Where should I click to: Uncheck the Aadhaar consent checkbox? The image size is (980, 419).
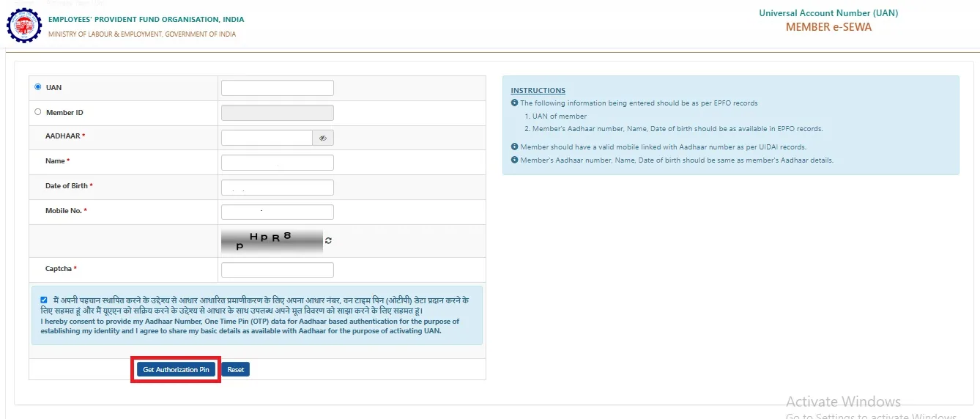44,300
